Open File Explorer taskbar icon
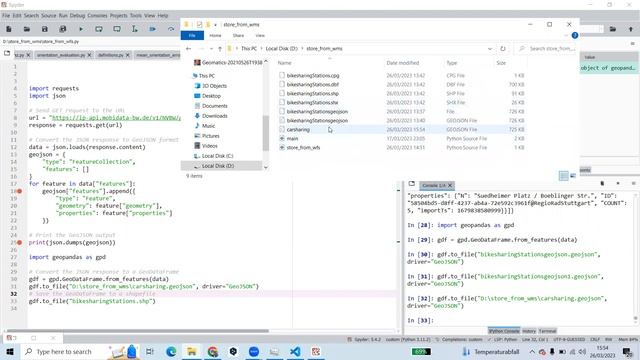 (191, 351)
